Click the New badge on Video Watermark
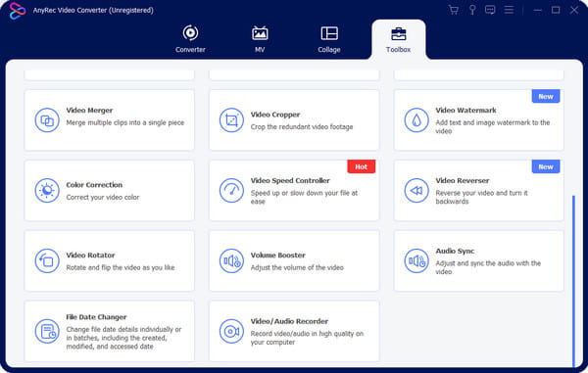This screenshot has height=373, width=588. point(546,96)
